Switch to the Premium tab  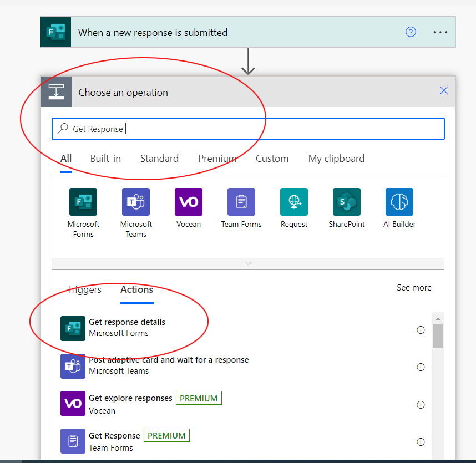(x=217, y=159)
